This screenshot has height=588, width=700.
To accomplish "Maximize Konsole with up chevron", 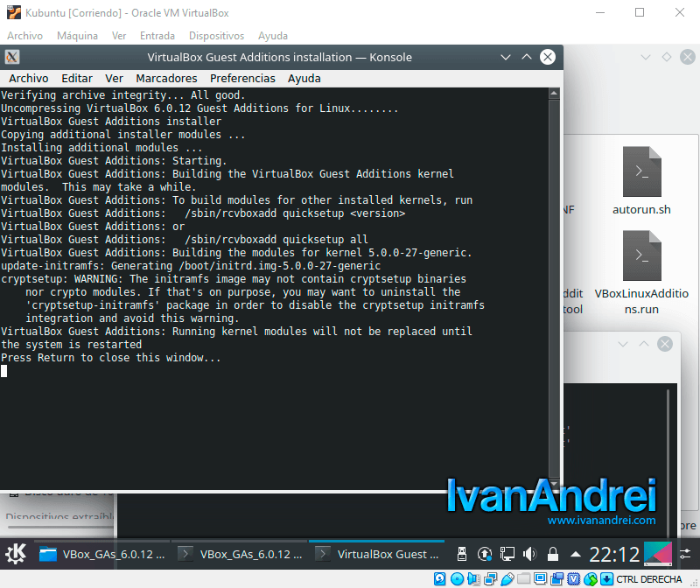I will coord(527,57).
